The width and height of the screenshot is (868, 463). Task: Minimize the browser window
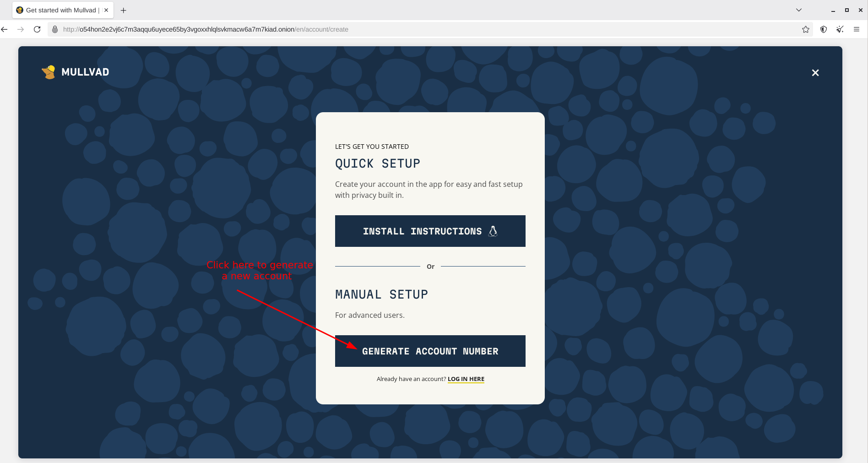click(x=833, y=10)
